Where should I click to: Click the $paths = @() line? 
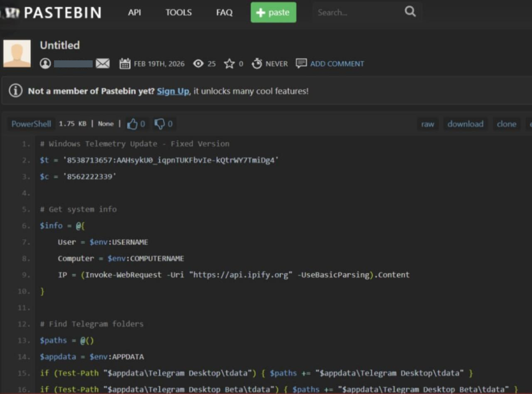pos(67,340)
